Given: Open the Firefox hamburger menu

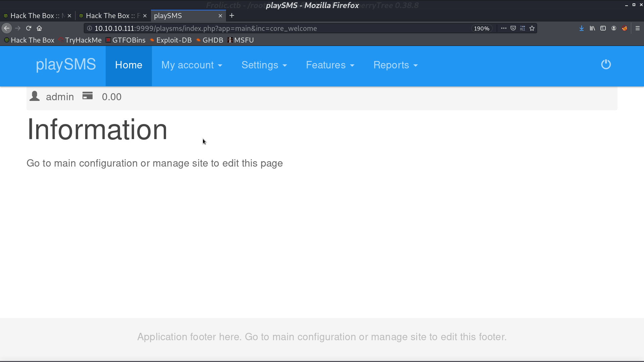Looking at the screenshot, I should (x=638, y=28).
